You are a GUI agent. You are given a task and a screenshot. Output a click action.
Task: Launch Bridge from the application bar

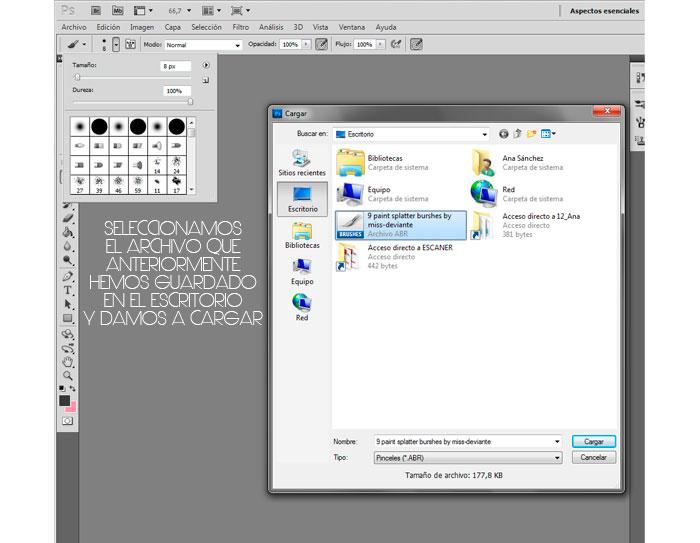click(x=98, y=10)
